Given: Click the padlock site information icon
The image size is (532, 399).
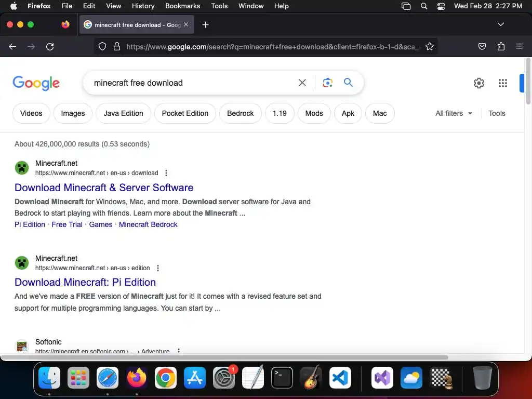Looking at the screenshot, I should pos(117,46).
